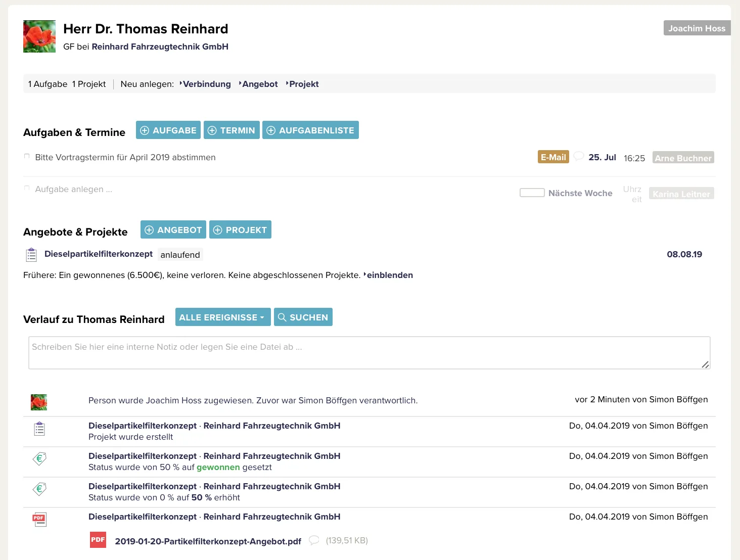The image size is (740, 560).
Task: Check off the Vortragstermin April 2019 task
Action: tap(27, 157)
